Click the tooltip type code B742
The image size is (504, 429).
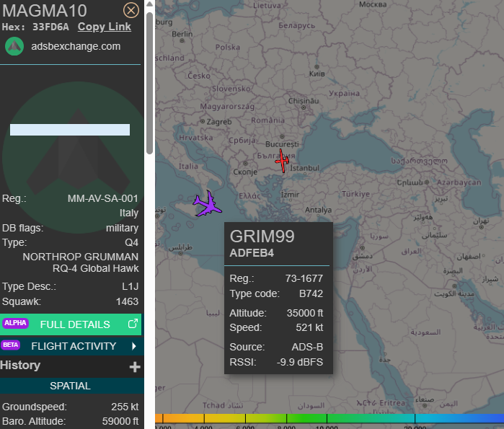(x=311, y=293)
